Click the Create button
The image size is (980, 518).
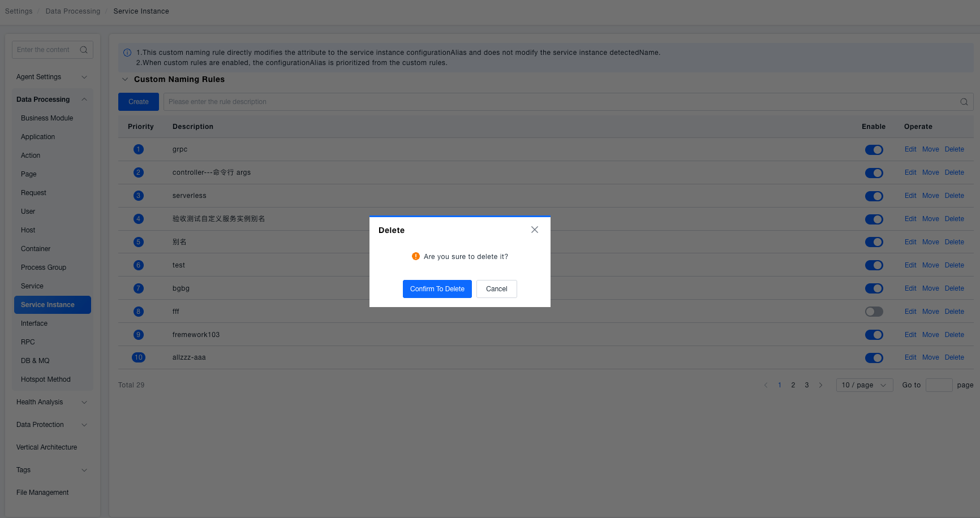click(139, 102)
